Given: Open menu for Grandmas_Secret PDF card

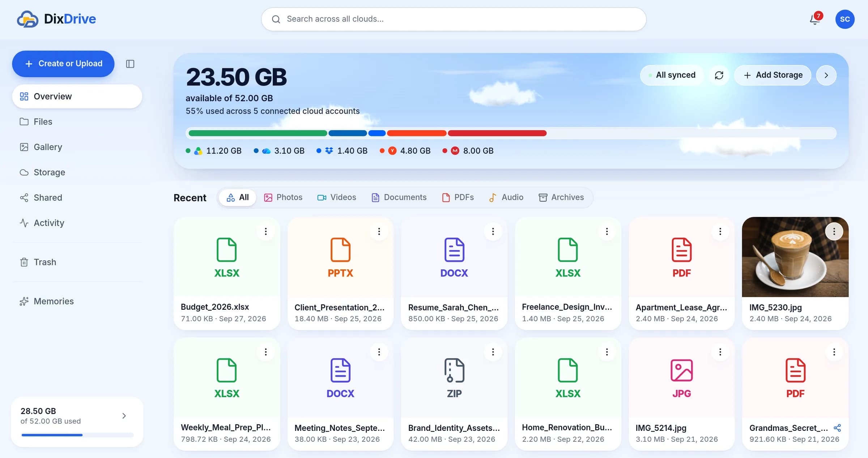Looking at the screenshot, I should [834, 352].
